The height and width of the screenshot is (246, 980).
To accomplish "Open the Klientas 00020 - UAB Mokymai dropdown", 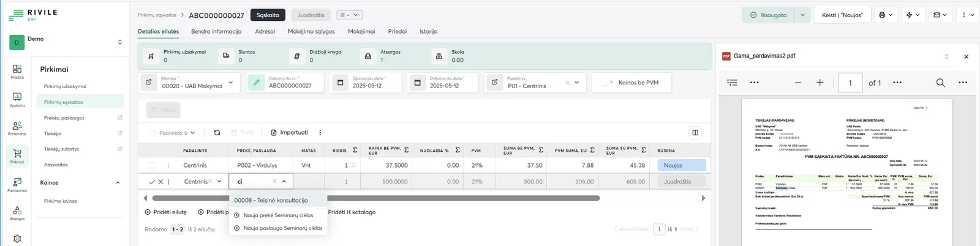I will click(x=231, y=82).
